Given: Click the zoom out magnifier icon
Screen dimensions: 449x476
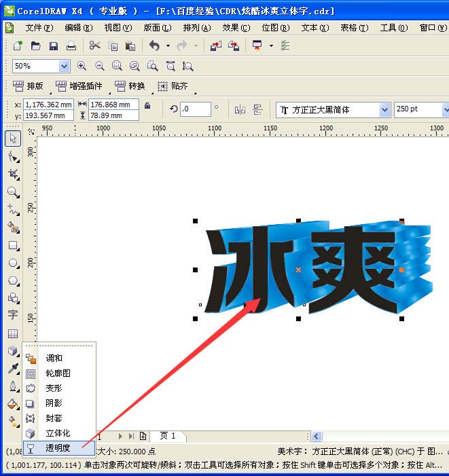Looking at the screenshot, I should click(x=99, y=66).
